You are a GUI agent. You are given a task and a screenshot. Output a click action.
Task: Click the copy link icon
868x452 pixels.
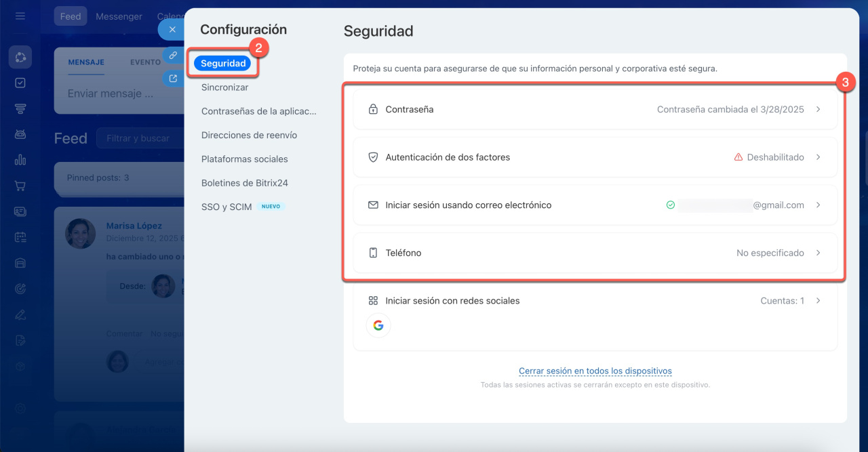pos(173,55)
